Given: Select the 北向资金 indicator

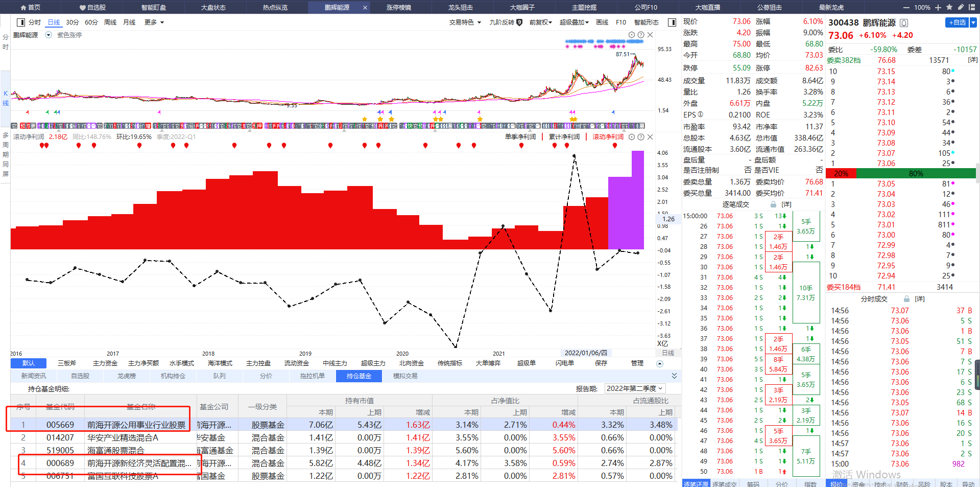Looking at the screenshot, I should point(412,363).
